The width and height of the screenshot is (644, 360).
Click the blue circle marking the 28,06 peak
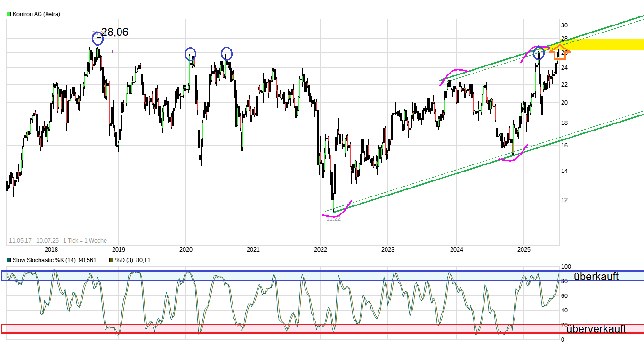[x=97, y=39]
